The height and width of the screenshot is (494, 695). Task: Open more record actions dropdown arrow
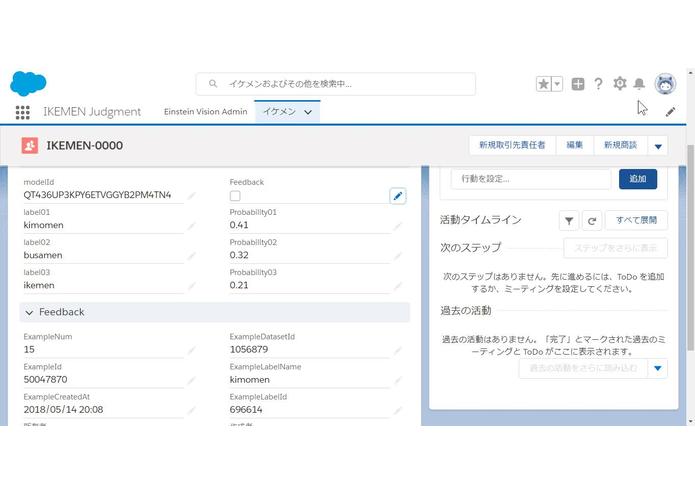pos(658,146)
